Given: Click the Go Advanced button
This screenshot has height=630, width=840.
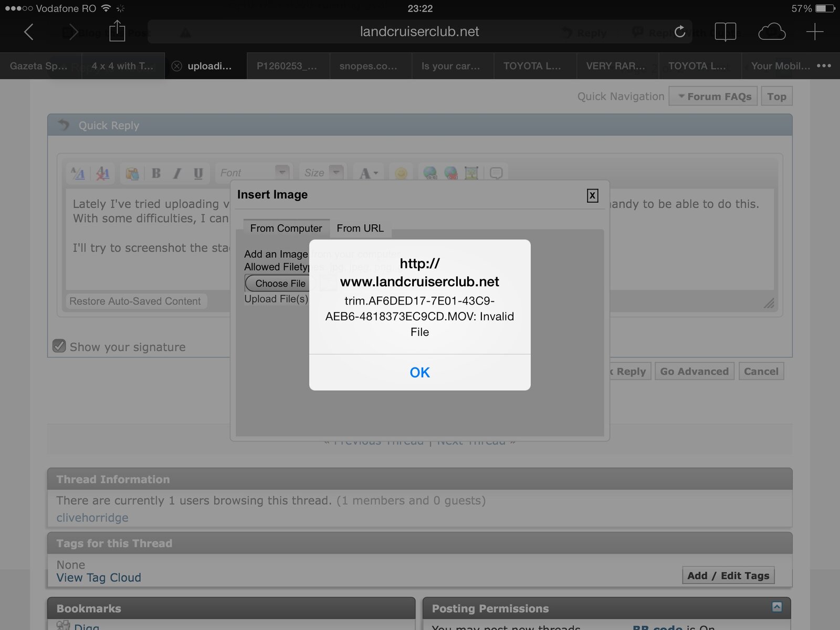Looking at the screenshot, I should point(694,371).
